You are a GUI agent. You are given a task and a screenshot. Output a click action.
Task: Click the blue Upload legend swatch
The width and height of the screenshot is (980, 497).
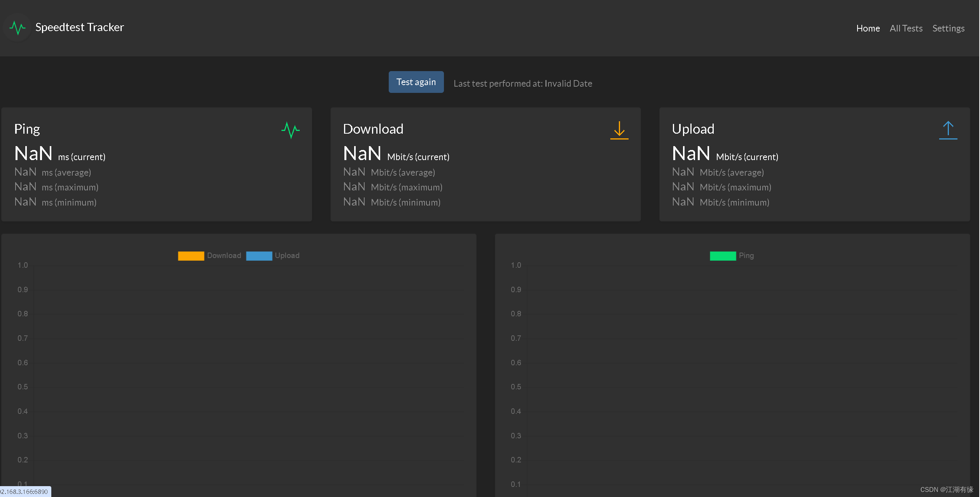point(259,256)
